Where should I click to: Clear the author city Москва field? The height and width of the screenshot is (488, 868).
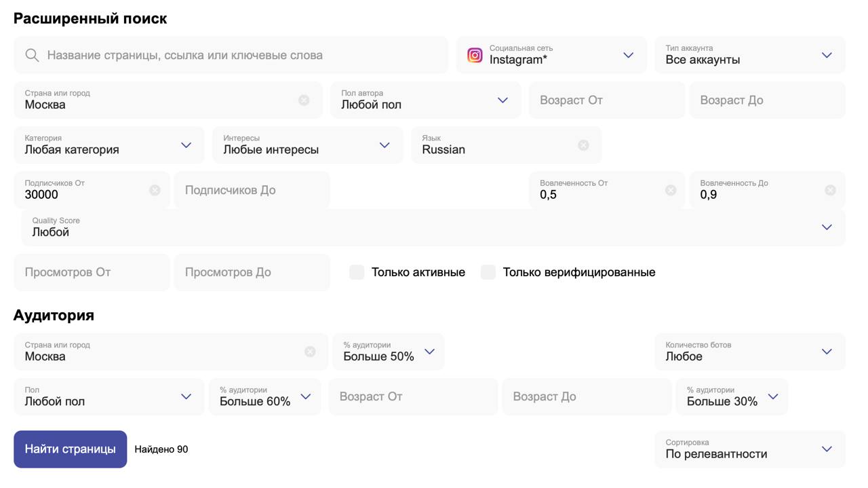[x=304, y=100]
